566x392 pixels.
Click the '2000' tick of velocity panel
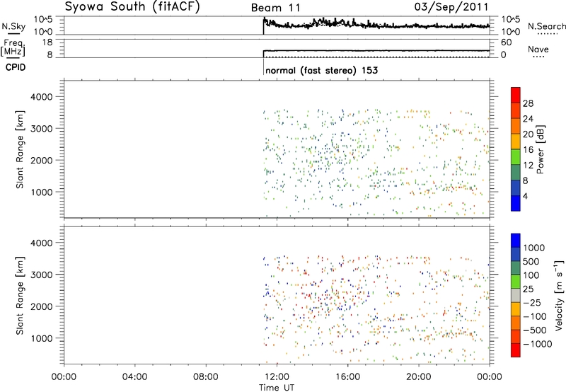[x=42, y=306]
